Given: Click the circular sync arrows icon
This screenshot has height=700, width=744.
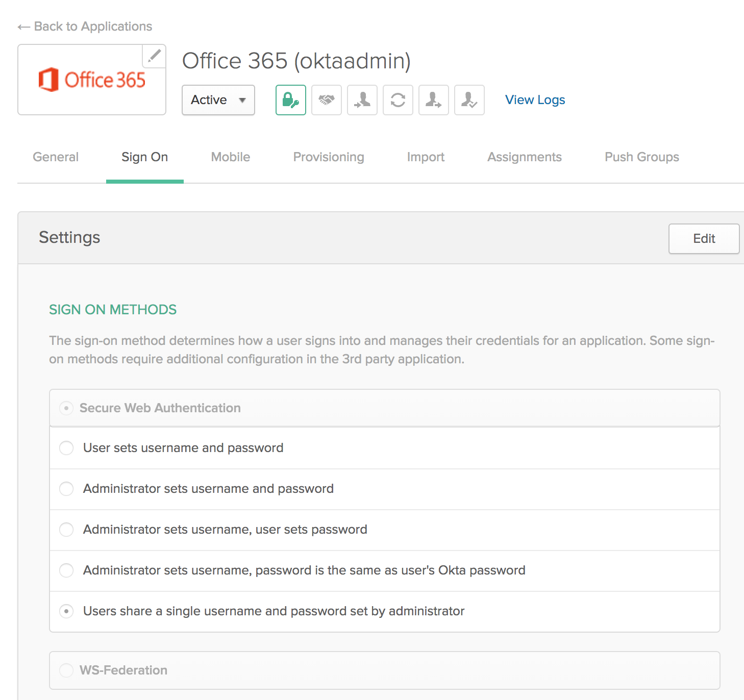Looking at the screenshot, I should pos(398,100).
